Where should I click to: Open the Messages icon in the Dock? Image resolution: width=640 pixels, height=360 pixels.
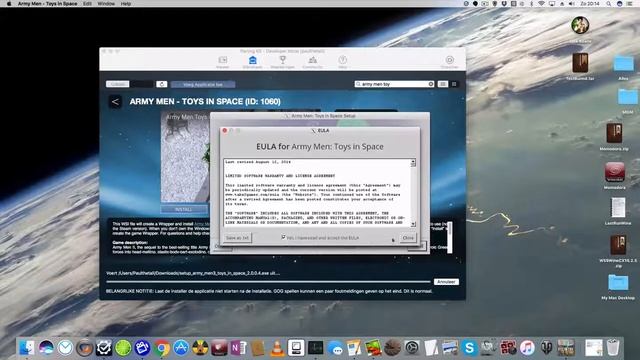pos(335,348)
